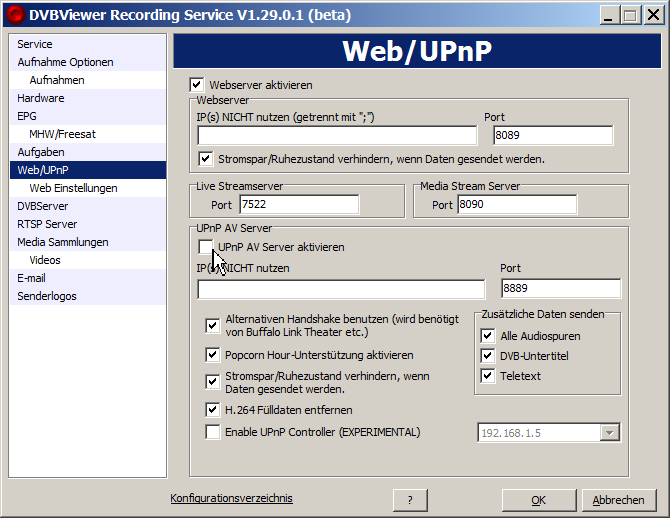Image resolution: width=670 pixels, height=518 pixels.
Task: Toggle UPnP Stromspar/Ruhezustand verhindern checkbox
Action: click(x=213, y=382)
